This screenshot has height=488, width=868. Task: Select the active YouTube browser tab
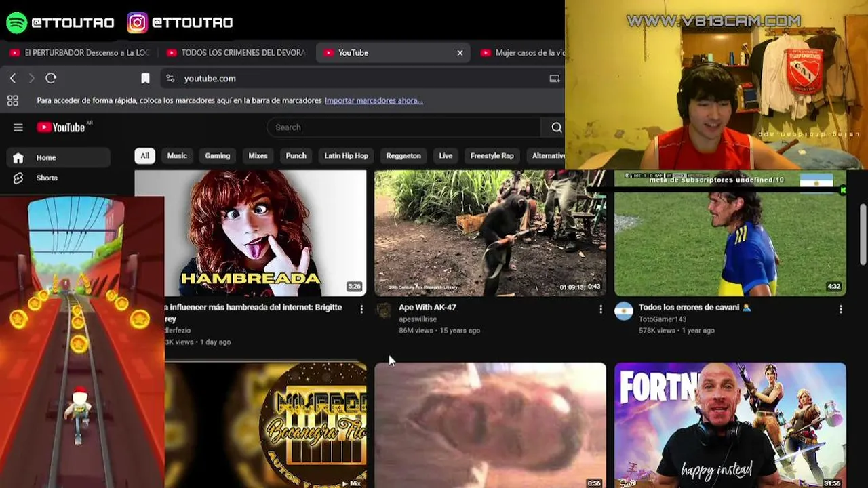point(393,53)
